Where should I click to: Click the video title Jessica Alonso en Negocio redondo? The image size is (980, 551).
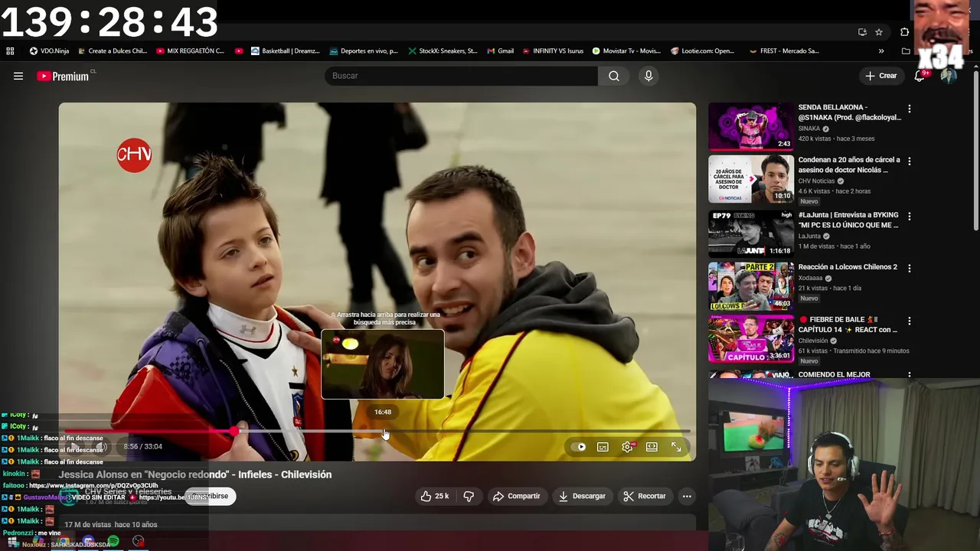[x=195, y=474]
